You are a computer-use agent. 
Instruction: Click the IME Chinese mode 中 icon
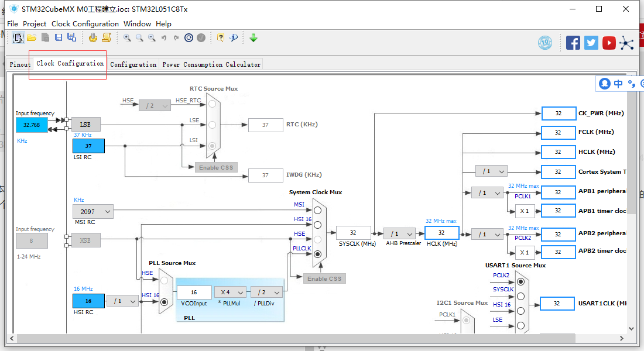click(618, 84)
